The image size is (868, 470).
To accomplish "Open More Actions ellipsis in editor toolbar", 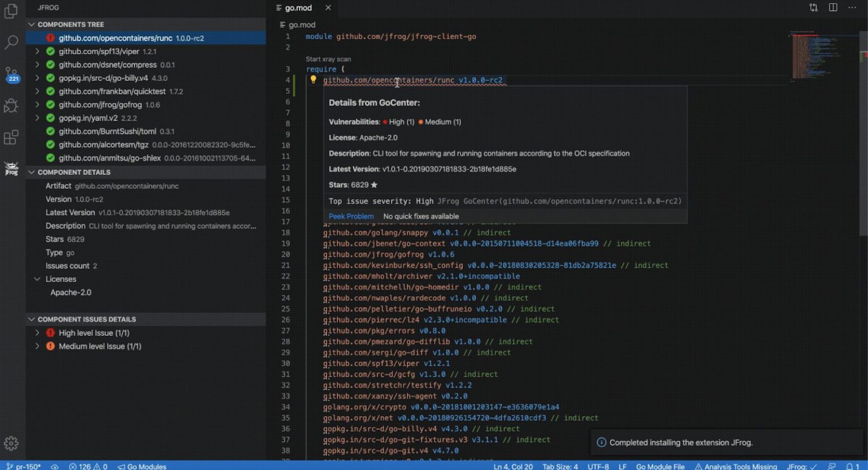I will [852, 7].
